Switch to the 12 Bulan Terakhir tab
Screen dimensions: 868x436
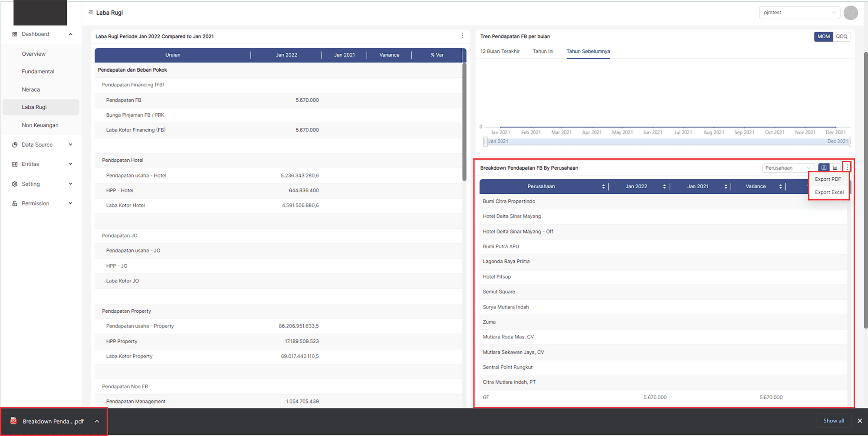[x=500, y=51]
